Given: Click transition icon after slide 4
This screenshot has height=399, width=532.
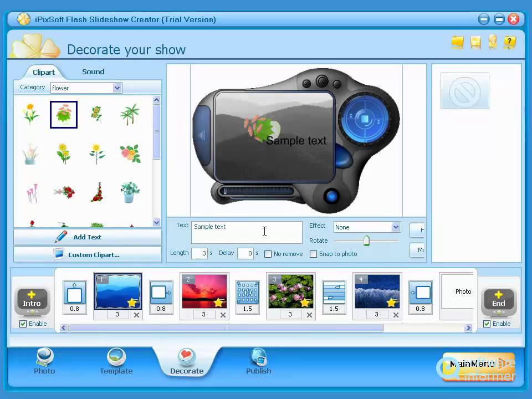Looking at the screenshot, I should pos(420,293).
